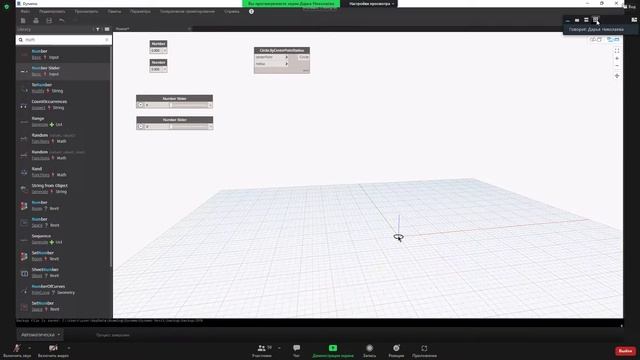Activate the pan control on canvas

[x=617, y=76]
